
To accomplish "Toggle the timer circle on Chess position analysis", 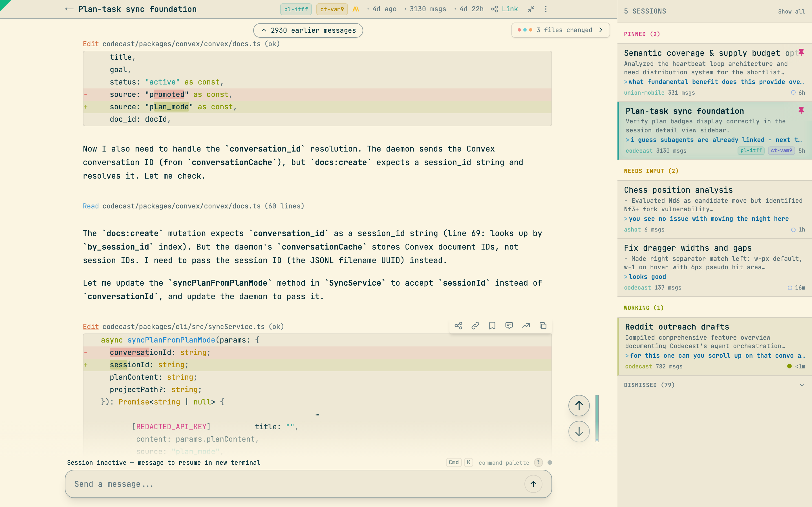I will tap(794, 230).
